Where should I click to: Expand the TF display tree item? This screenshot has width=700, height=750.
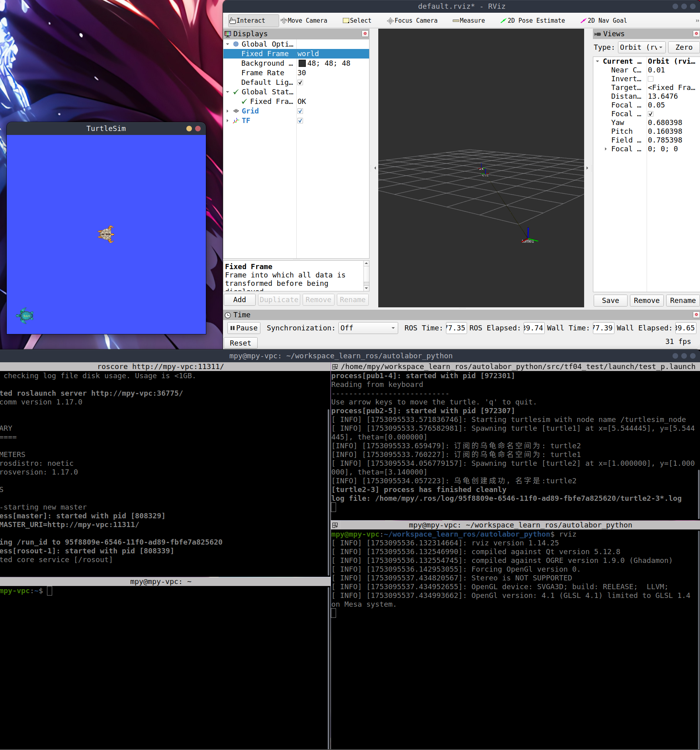coord(227,121)
